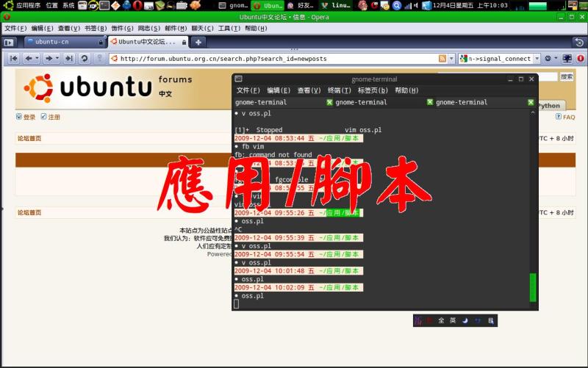
Task: Select the Ubuntu中文论坛 browser tab
Action: coord(149,42)
